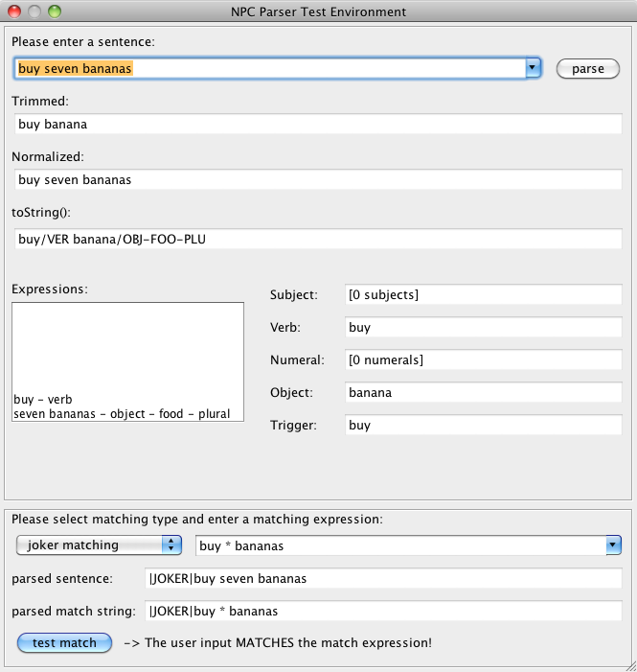Screen dimensions: 637x672
Task: Click the 'buy - verb' expression entry
Action: coord(44,399)
